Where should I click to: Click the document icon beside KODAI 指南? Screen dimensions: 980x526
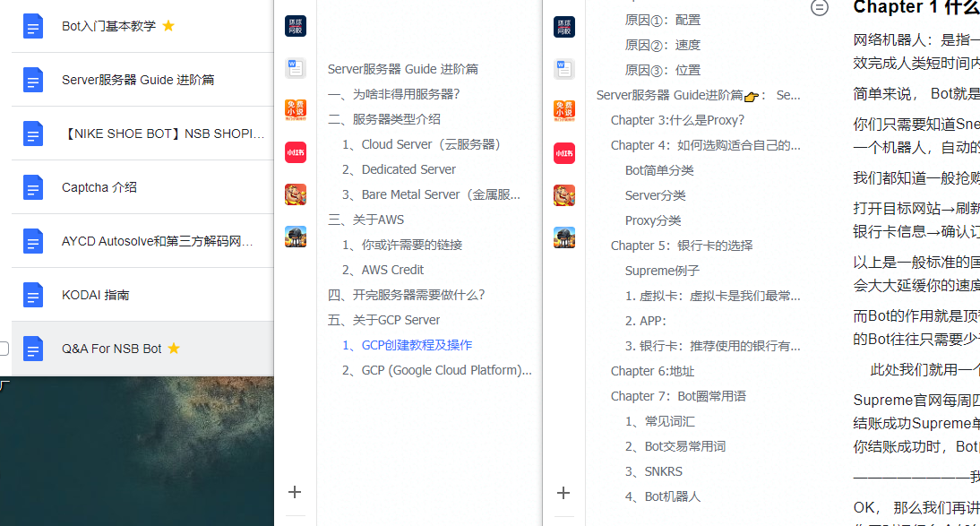tap(33, 295)
